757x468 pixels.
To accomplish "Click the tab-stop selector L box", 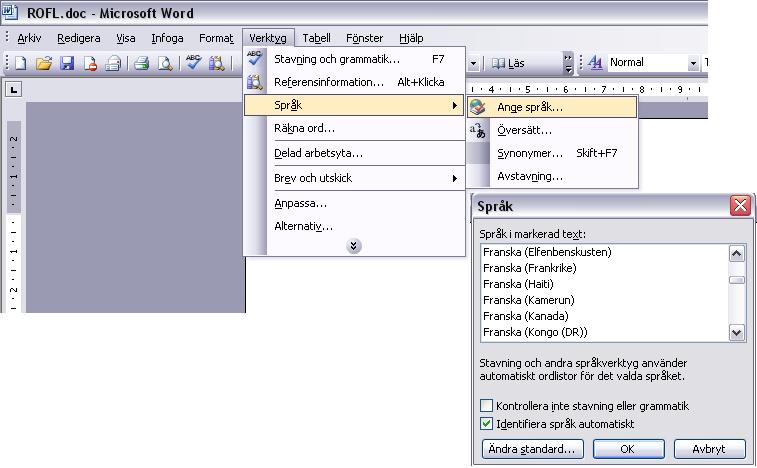I will point(14,89).
